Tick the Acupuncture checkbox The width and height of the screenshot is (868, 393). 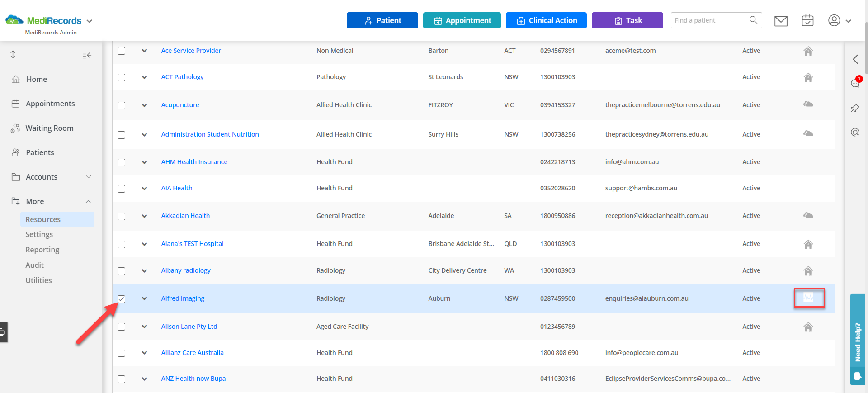click(x=121, y=105)
